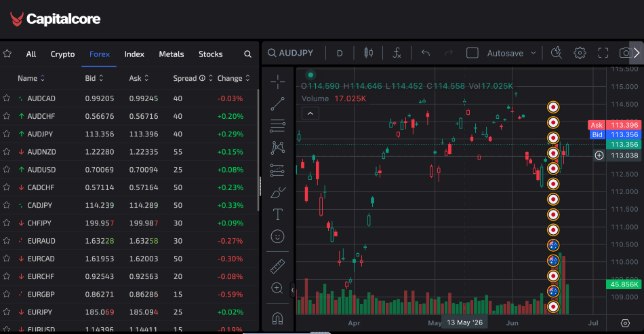Click the Bid 113.356 price label
Screen dimensions: 644x334
coord(614,134)
